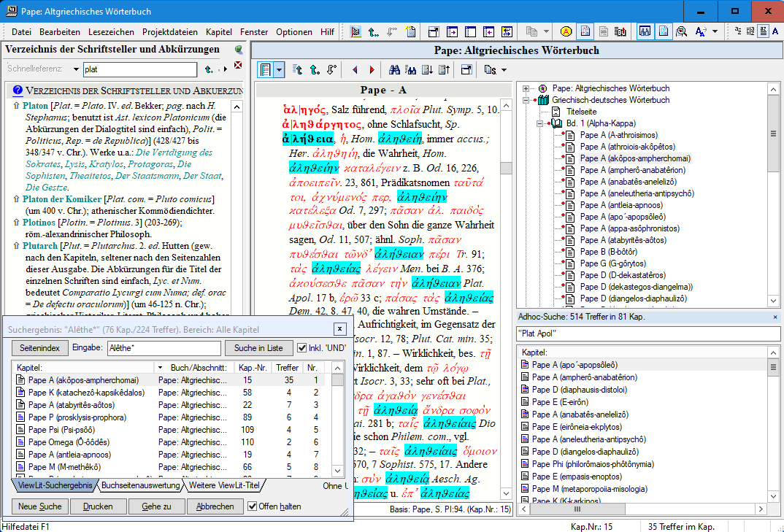Uncheck the Offen halten checkbox
Screen dimensions: 784x532
253,506
